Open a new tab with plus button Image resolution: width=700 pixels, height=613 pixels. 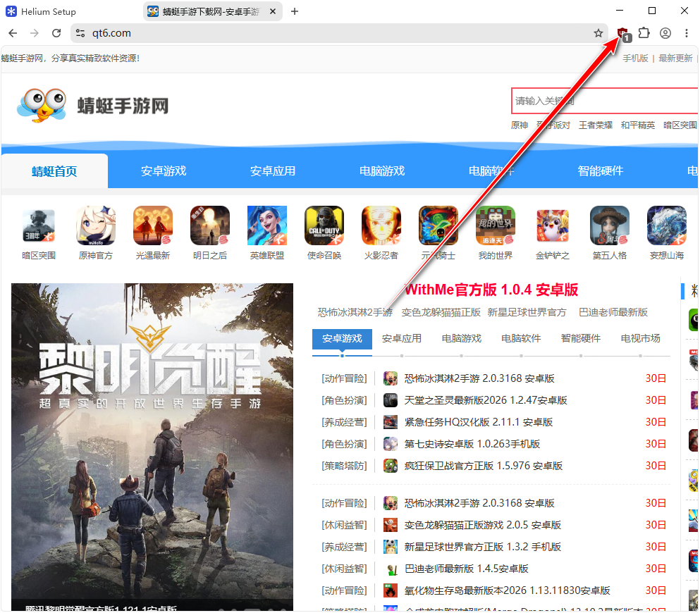(x=294, y=11)
